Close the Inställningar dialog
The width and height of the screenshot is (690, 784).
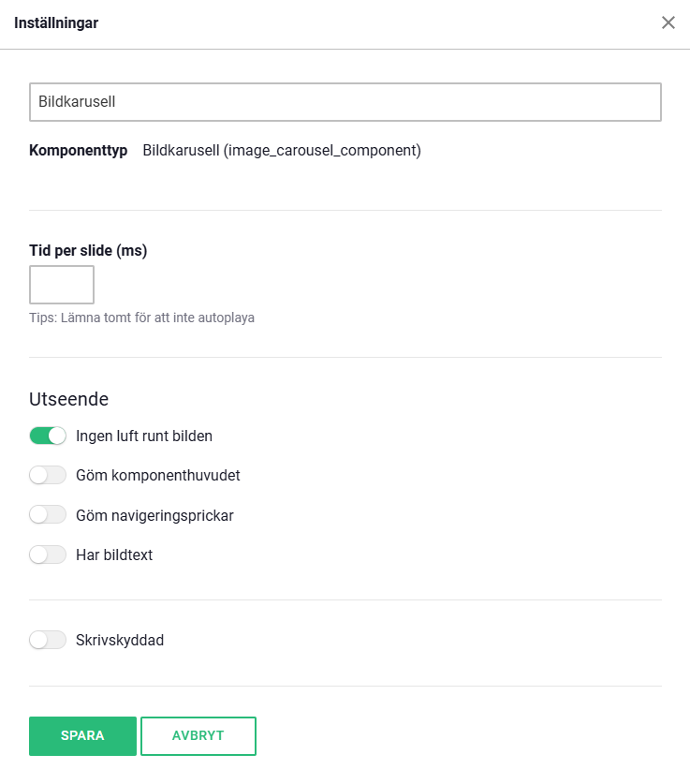668,23
